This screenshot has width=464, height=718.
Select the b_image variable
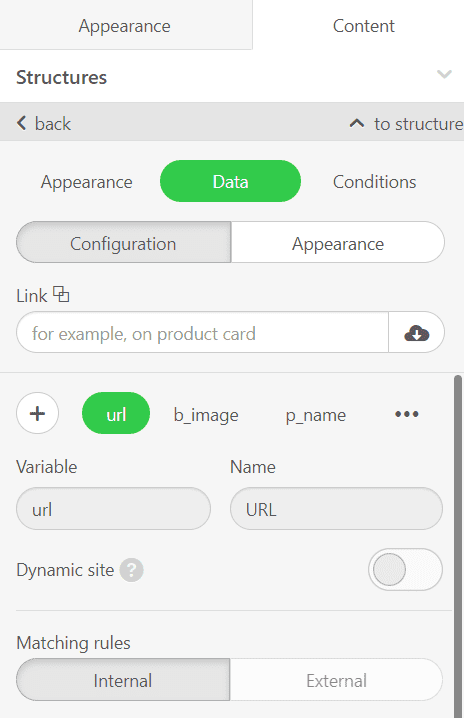pyautogui.click(x=206, y=415)
